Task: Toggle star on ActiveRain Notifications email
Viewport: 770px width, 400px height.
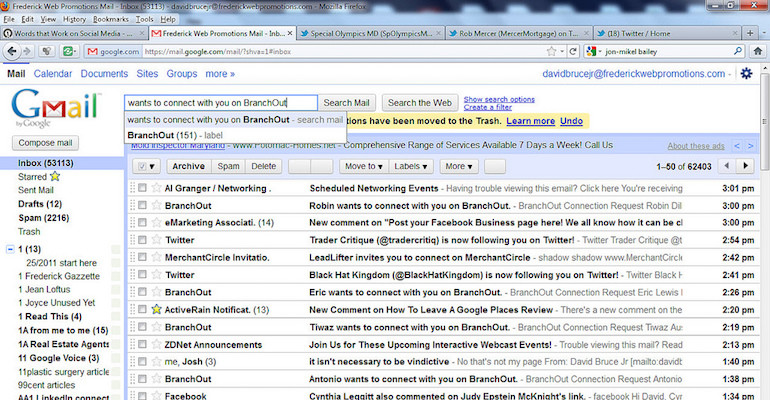Action: [156, 310]
